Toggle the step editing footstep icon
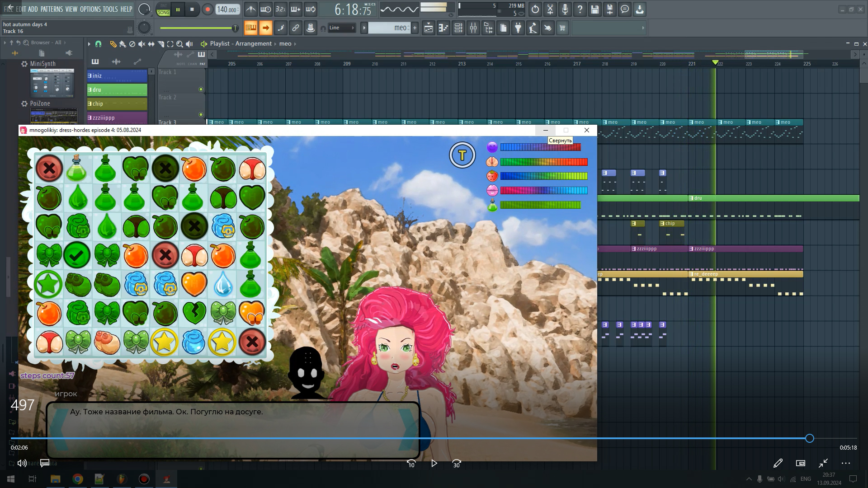 click(x=281, y=28)
